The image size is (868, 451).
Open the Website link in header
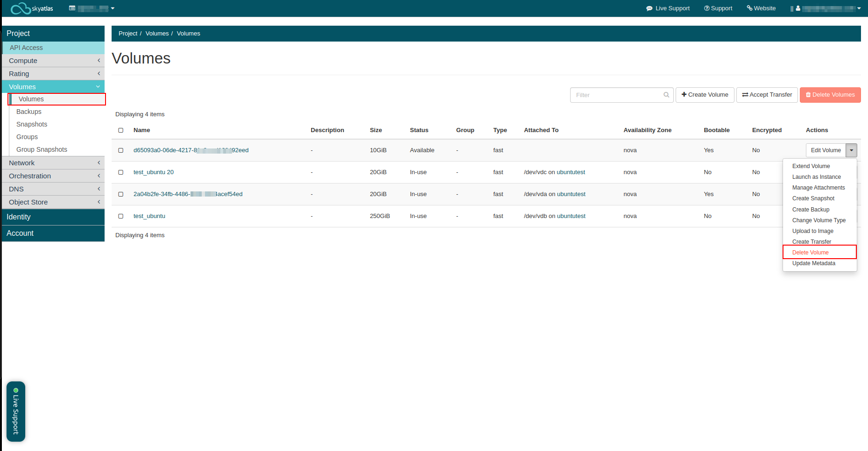tap(761, 8)
